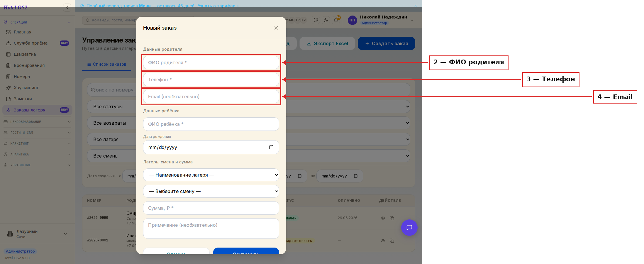Click the chat bubble floating button
644x264 pixels.
tap(409, 227)
